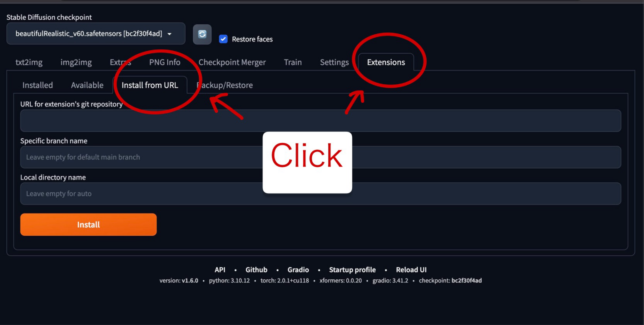Go to the Checkpoint Merger tab

tap(232, 62)
